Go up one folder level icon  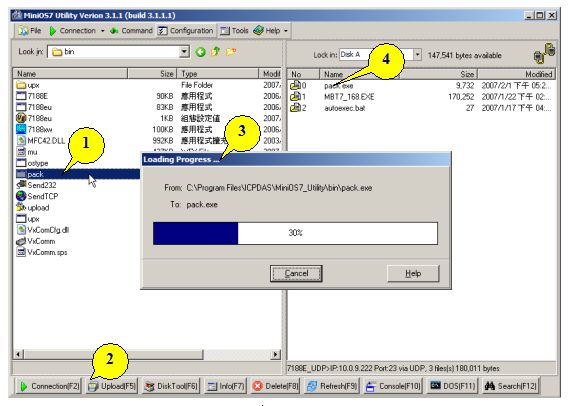pos(216,52)
